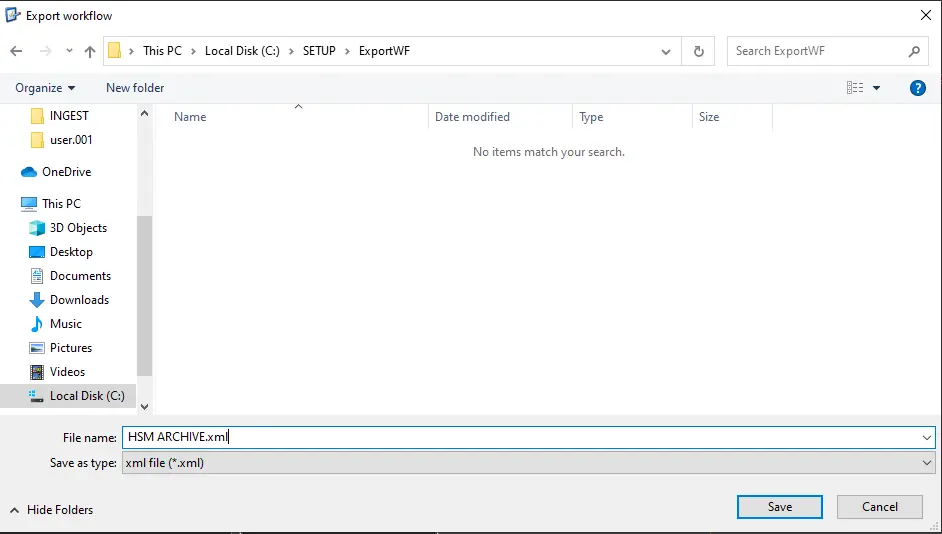942x534 pixels.
Task: Open the Organize dropdown menu
Action: 45,88
